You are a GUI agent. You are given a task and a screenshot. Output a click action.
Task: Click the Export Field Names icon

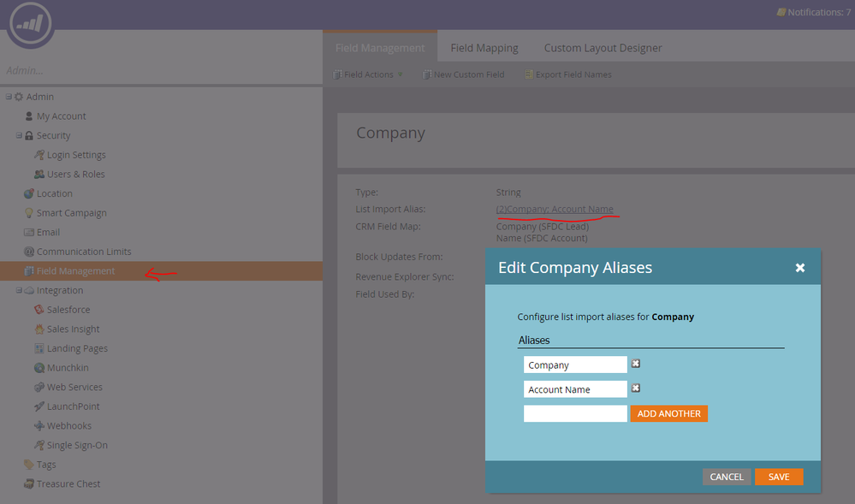528,74
